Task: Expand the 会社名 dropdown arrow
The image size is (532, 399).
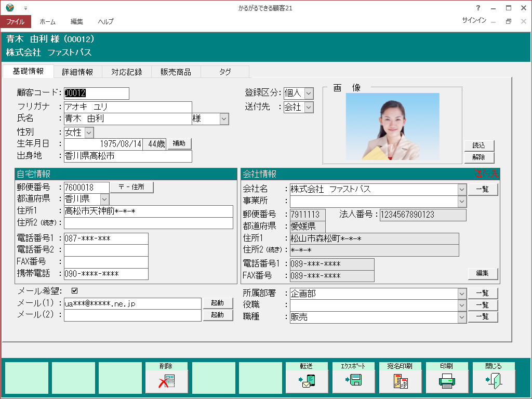Action: (462, 189)
